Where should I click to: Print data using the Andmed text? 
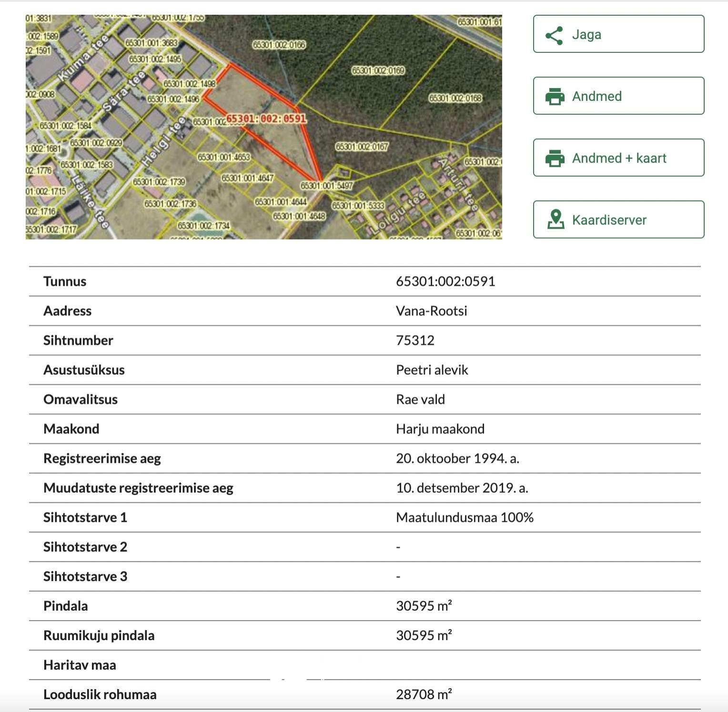(597, 97)
